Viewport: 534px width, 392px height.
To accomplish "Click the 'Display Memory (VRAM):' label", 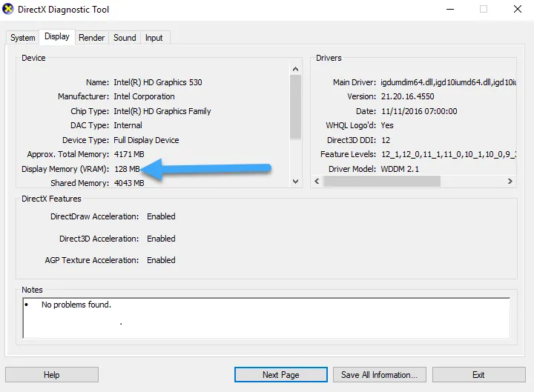I will 65,169.
